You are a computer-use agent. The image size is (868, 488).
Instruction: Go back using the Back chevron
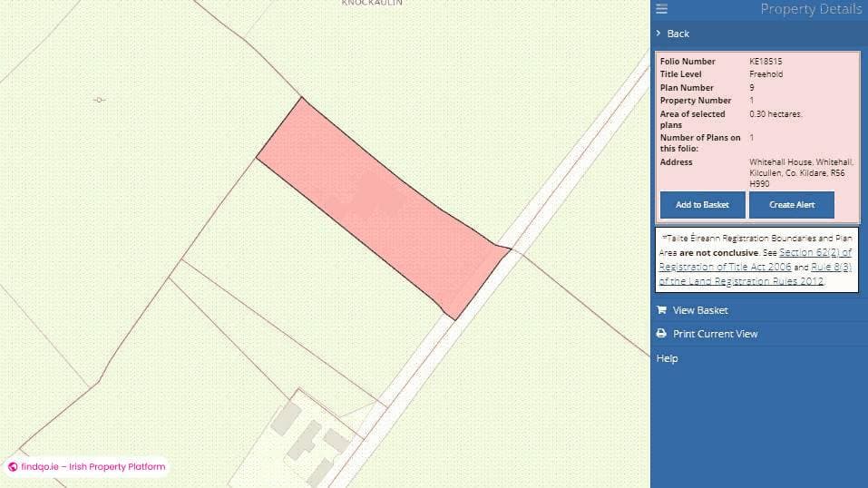coord(658,34)
